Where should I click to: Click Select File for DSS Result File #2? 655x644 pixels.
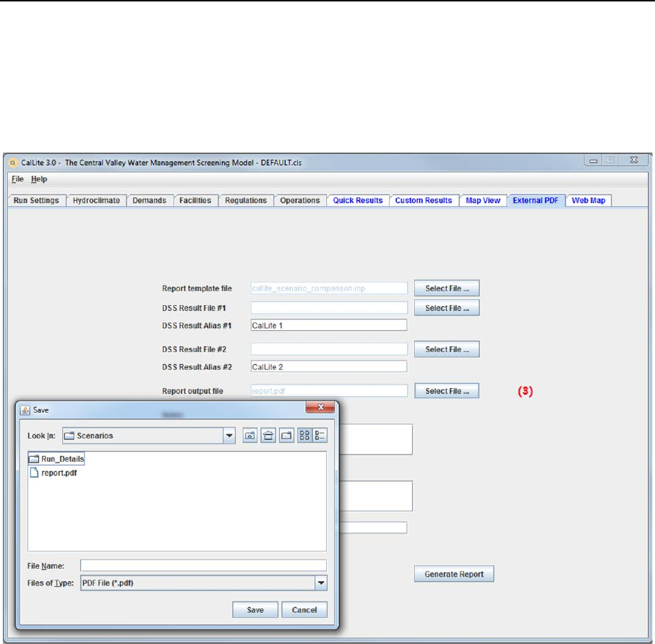[447, 349]
